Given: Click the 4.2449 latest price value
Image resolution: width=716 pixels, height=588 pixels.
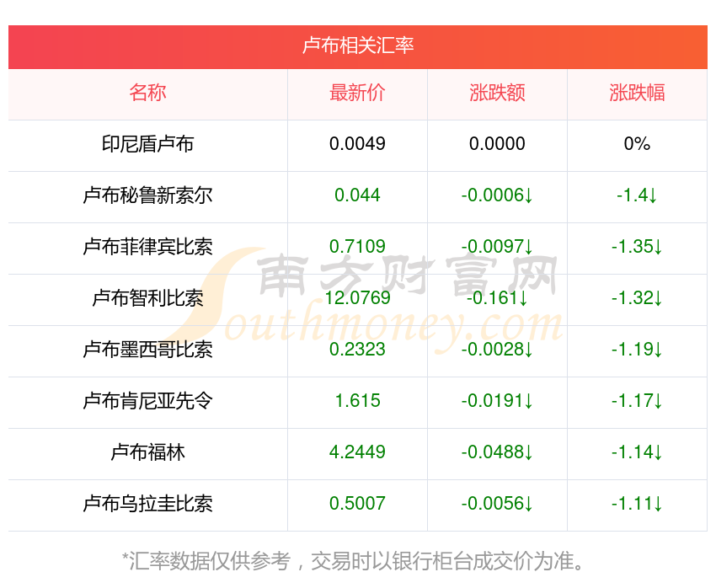Looking at the screenshot, I should (x=357, y=452).
